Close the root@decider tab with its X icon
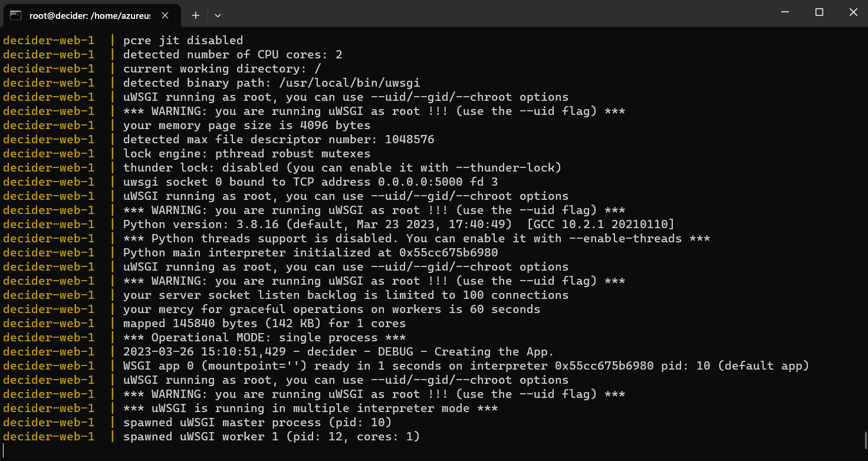Image resolution: width=868 pixels, height=461 pixels. tap(165, 16)
